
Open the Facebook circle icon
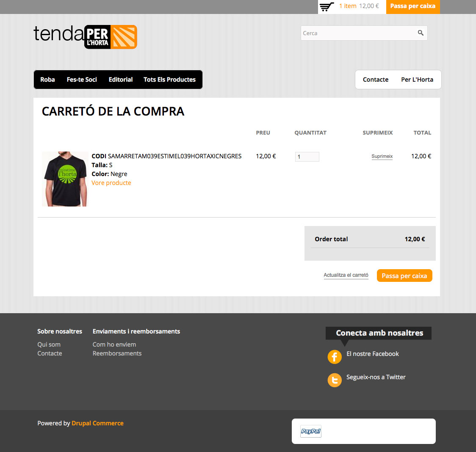coord(335,357)
